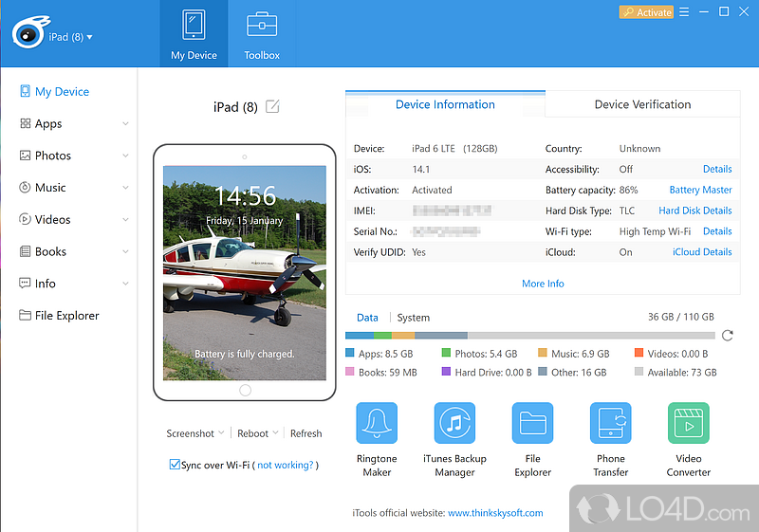This screenshot has height=532, width=759.
Task: Click the Books pink legend swatch
Action: 350,372
